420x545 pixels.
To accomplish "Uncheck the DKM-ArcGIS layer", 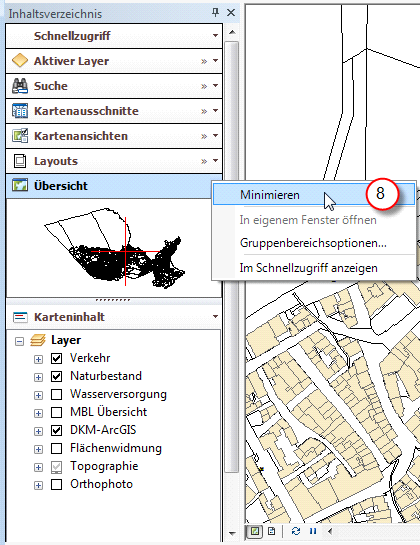I will tap(56, 431).
